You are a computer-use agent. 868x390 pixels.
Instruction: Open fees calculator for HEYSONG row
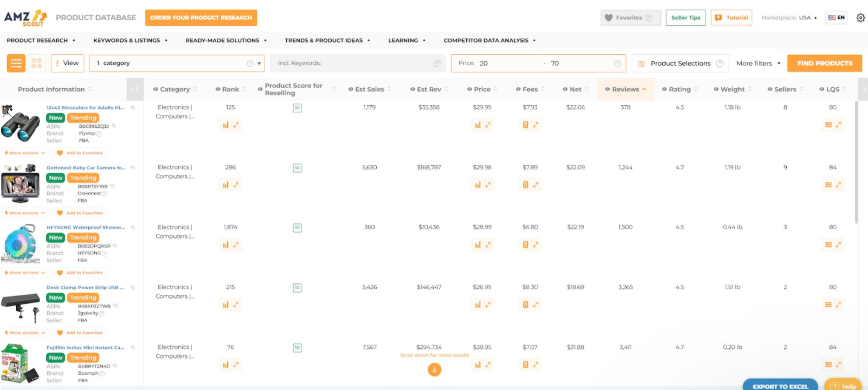coord(525,245)
